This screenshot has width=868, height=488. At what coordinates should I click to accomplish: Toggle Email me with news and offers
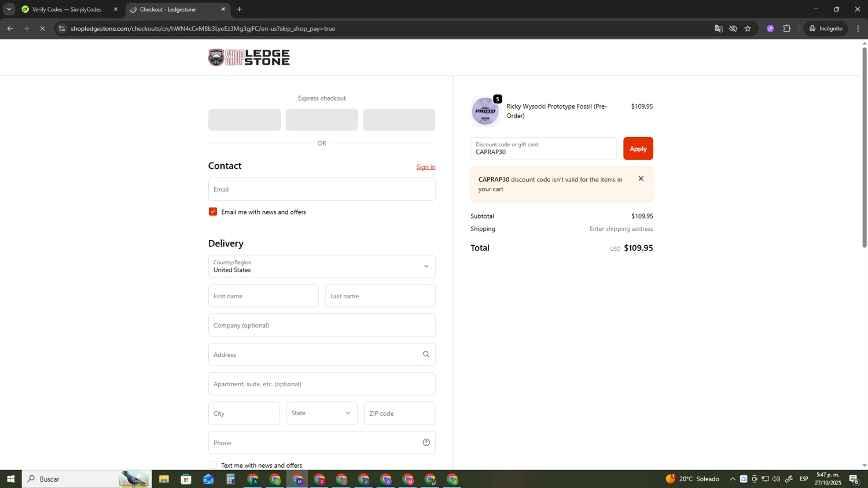point(213,212)
